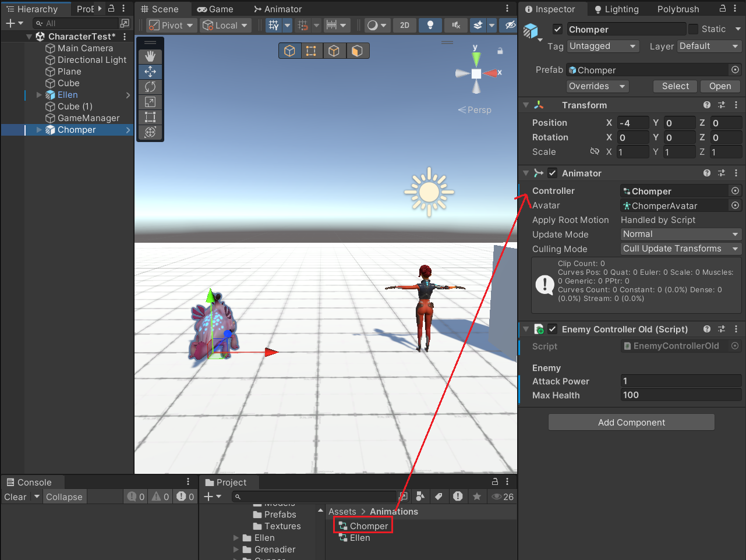Lock the scene gizmo rotation
The height and width of the screenshot is (560, 746).
coord(500,51)
